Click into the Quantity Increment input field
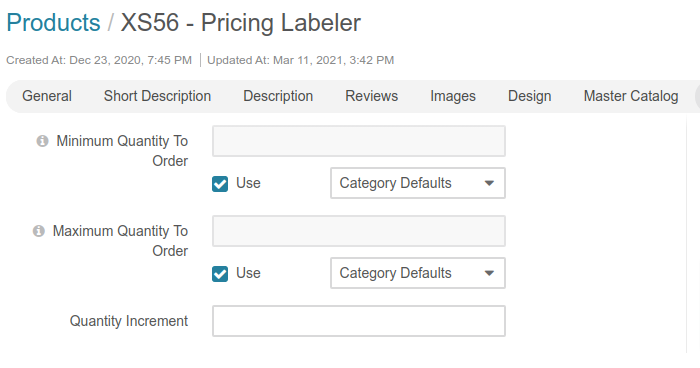The width and height of the screenshot is (700, 368). (359, 321)
